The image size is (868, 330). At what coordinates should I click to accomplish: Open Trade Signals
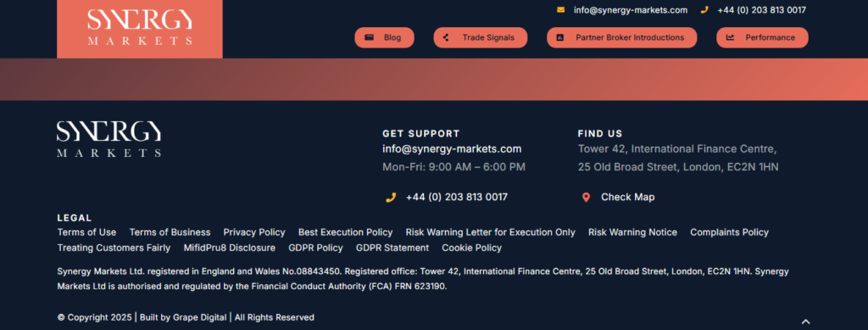point(481,37)
